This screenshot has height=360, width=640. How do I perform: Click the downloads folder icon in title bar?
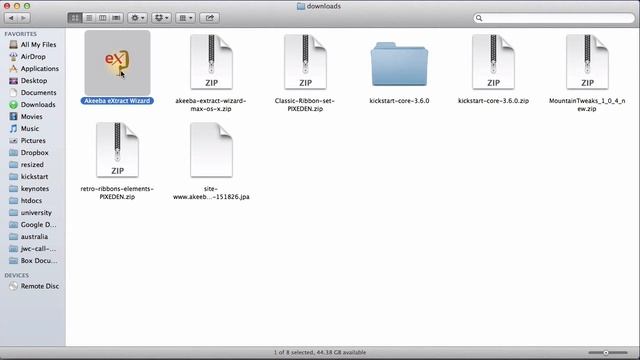pyautogui.click(x=301, y=7)
